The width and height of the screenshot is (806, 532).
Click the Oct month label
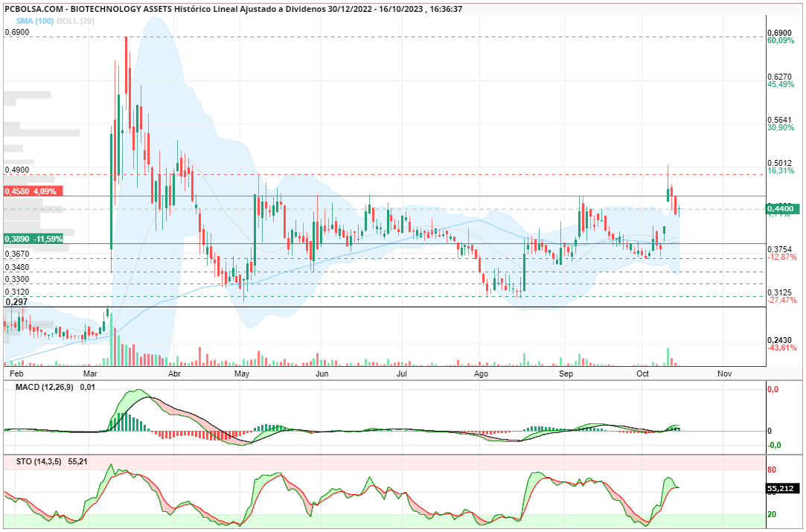coord(642,374)
